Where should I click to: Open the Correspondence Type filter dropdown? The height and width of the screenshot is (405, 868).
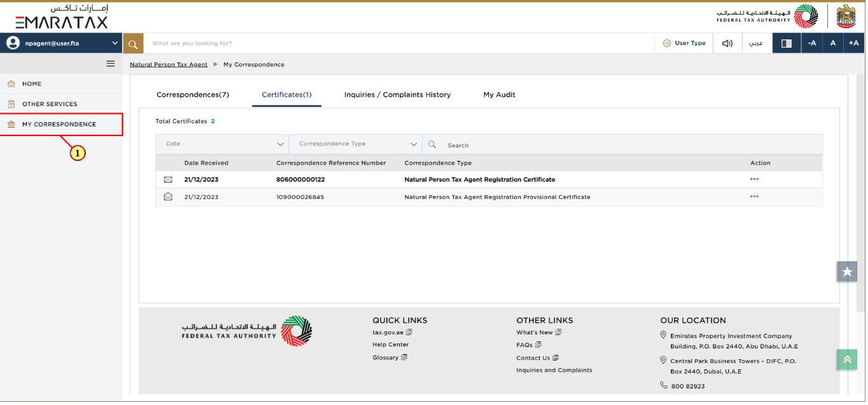(356, 144)
